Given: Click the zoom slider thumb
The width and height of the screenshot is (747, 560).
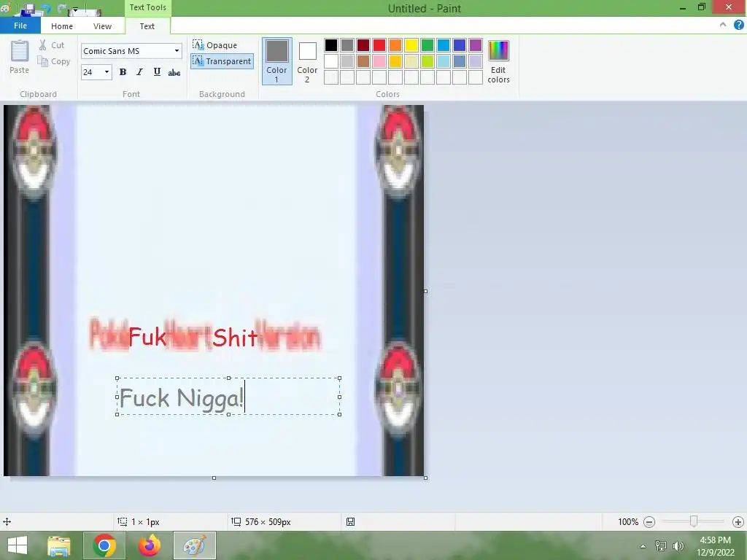Looking at the screenshot, I should coord(694,522).
